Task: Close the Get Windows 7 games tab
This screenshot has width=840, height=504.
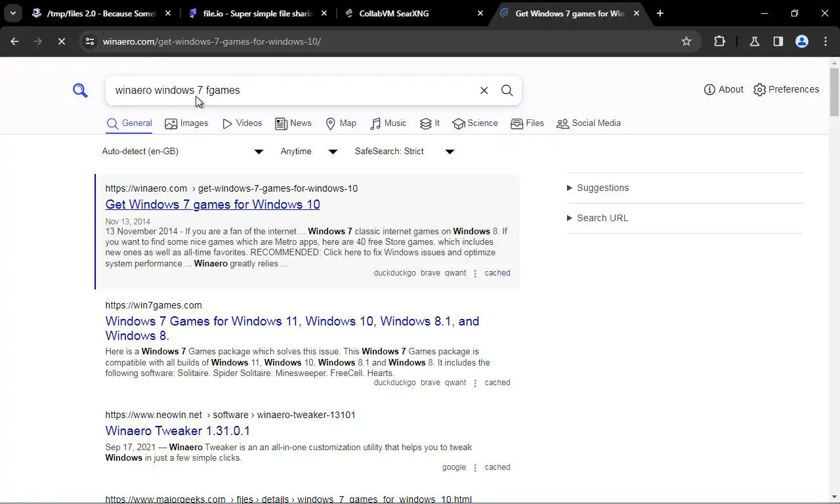Action: click(x=637, y=13)
